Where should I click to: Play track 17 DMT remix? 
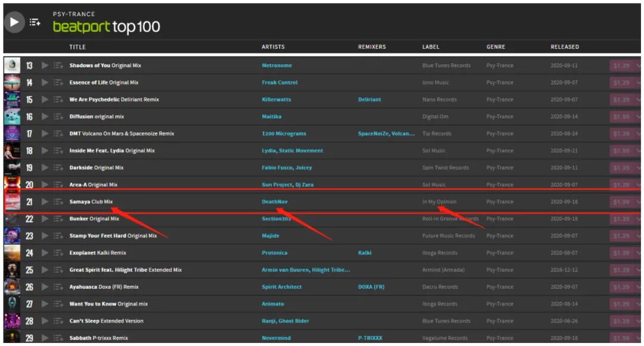pyautogui.click(x=45, y=133)
